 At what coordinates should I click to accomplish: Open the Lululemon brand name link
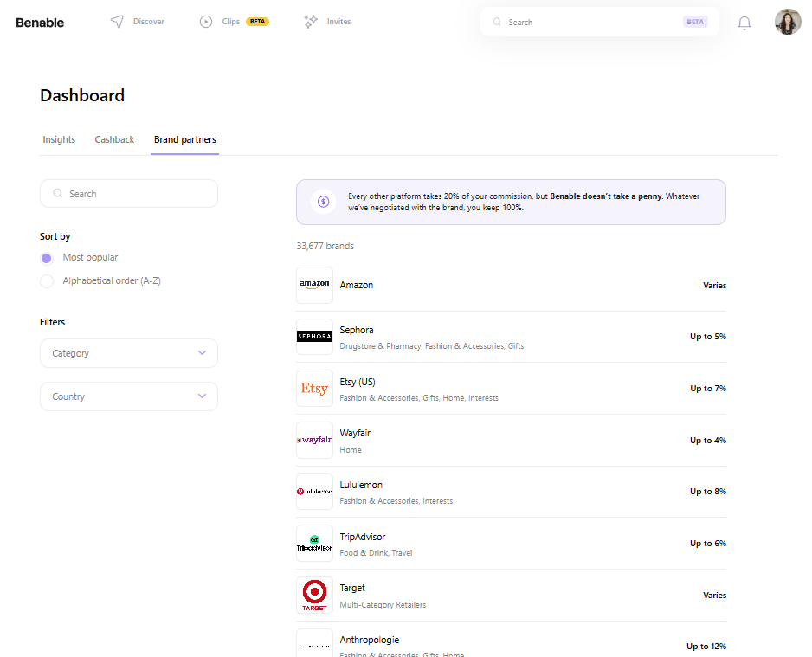click(361, 485)
